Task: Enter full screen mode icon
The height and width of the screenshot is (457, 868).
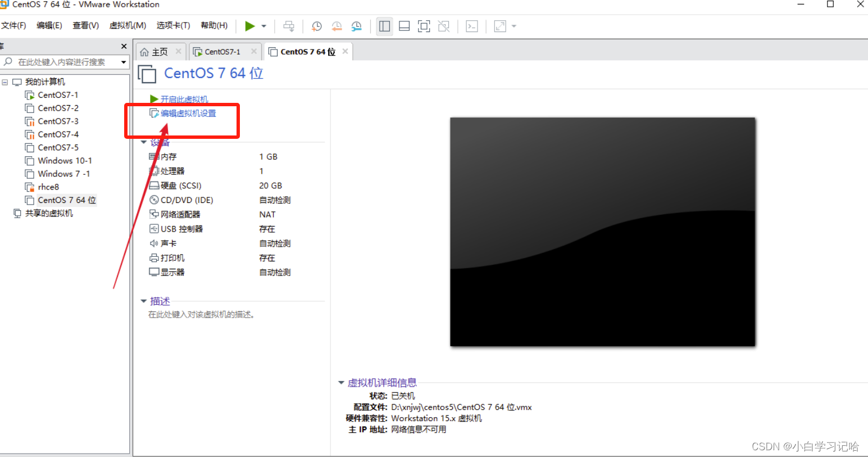Action: click(x=424, y=26)
